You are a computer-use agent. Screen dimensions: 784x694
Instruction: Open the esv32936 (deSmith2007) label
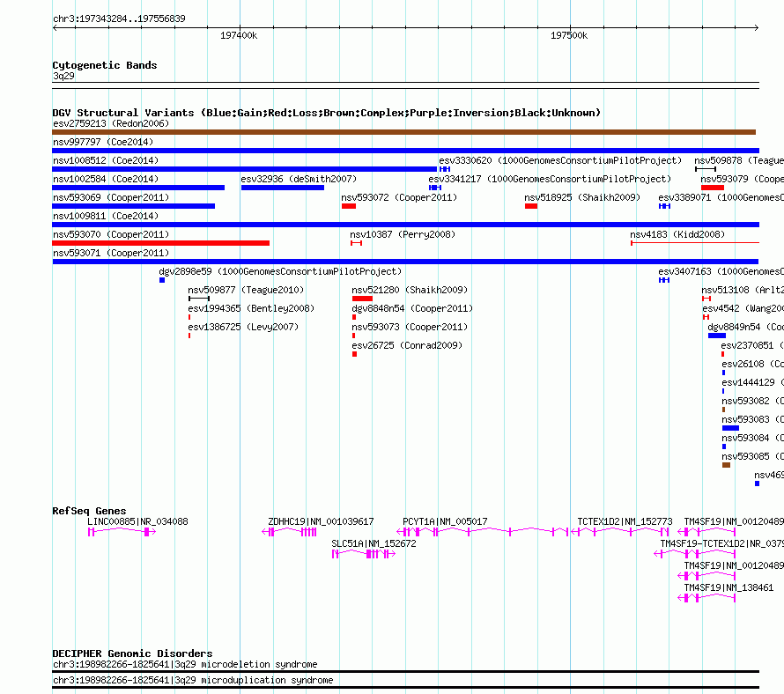pyautogui.click(x=299, y=179)
